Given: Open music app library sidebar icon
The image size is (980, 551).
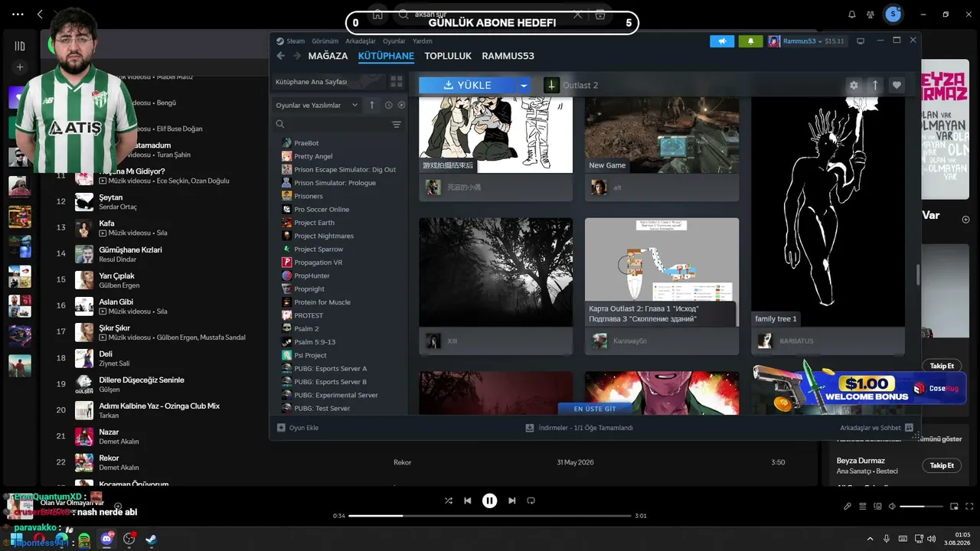Looking at the screenshot, I should click(x=20, y=46).
